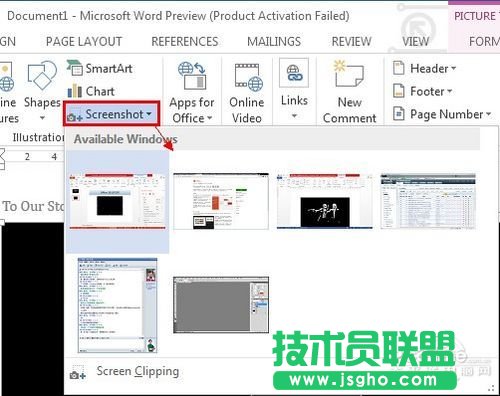Expand the Page Number dropdown arrow
The width and height of the screenshot is (500, 396).
pos(488,114)
